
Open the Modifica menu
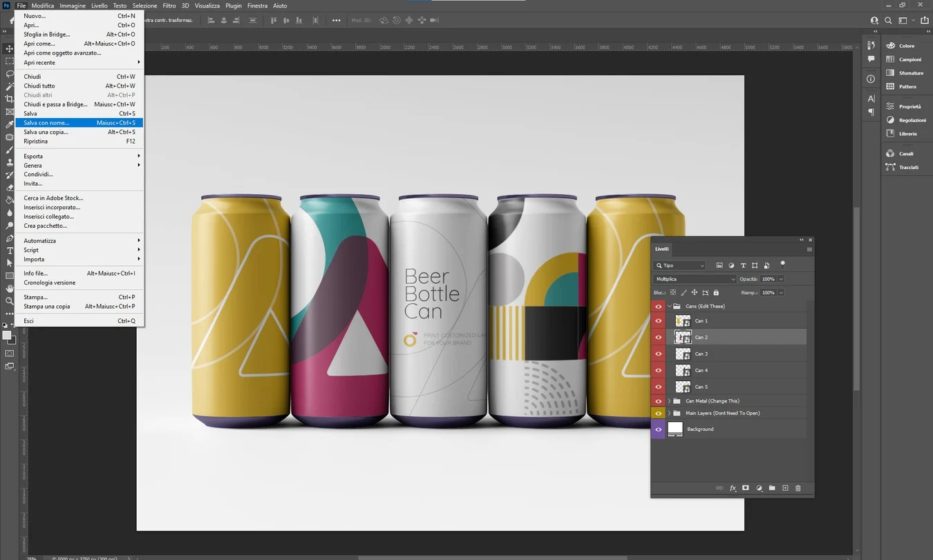pos(42,6)
